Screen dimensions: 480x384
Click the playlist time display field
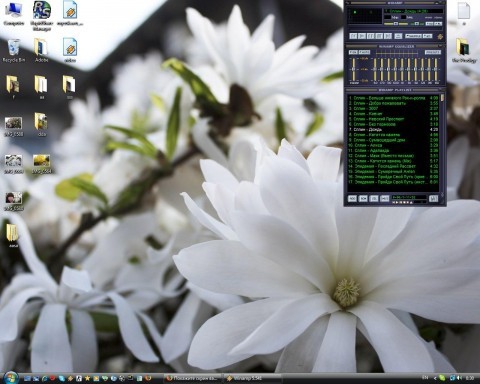[409, 197]
